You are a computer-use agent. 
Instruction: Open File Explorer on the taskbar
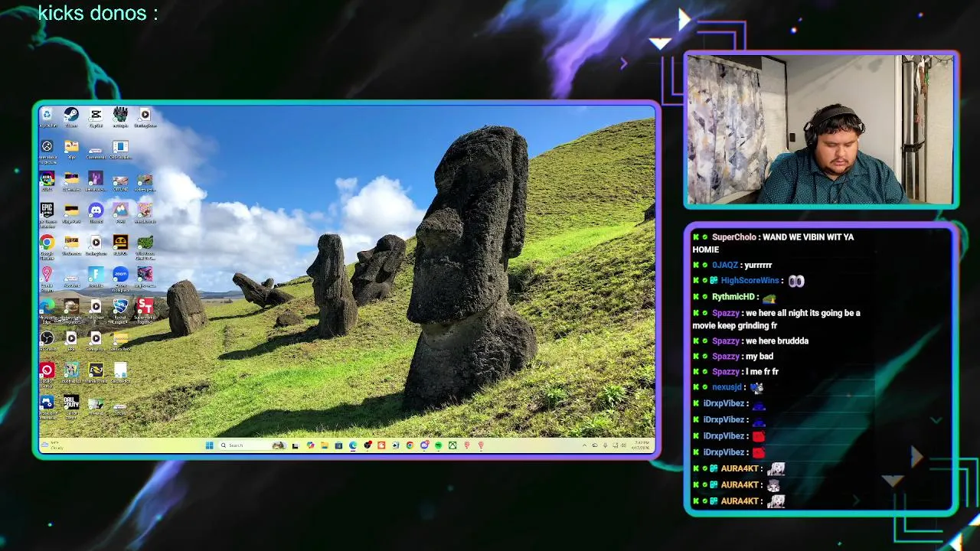coord(325,445)
